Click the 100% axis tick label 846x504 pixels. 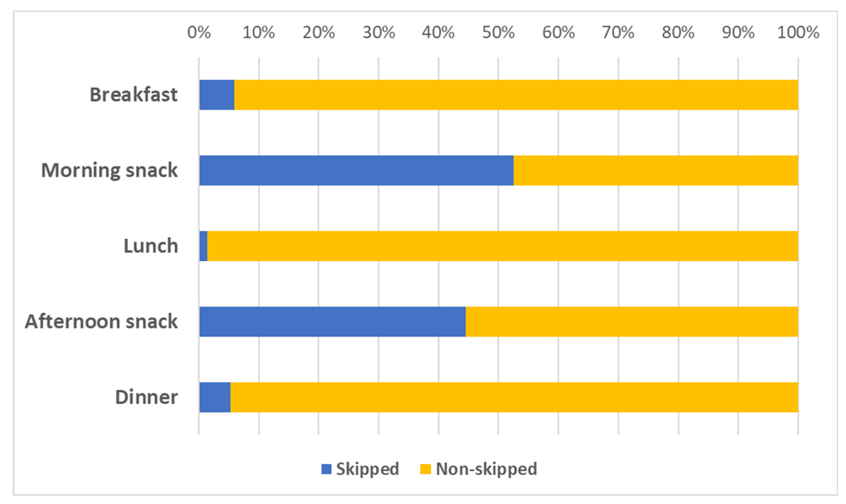point(798,33)
